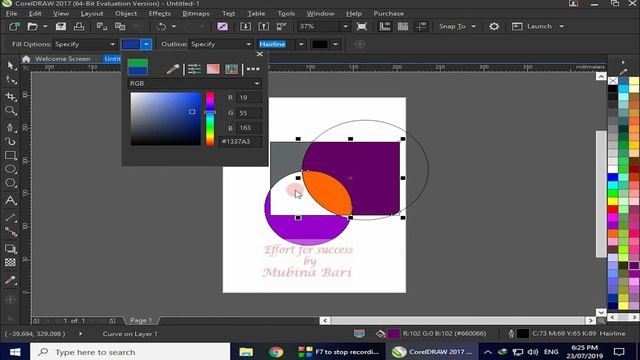Select the Parallel Dimension tool
The height and width of the screenshot is (360, 640).
point(11,218)
